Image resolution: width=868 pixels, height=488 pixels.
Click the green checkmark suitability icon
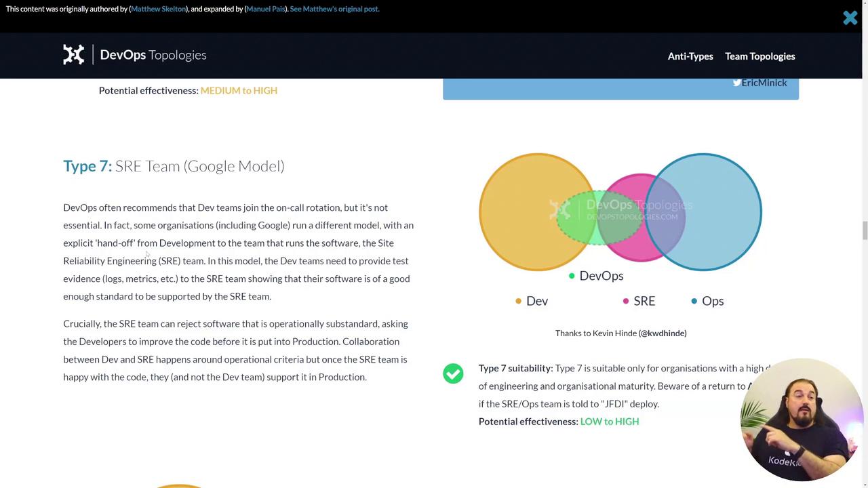point(453,373)
